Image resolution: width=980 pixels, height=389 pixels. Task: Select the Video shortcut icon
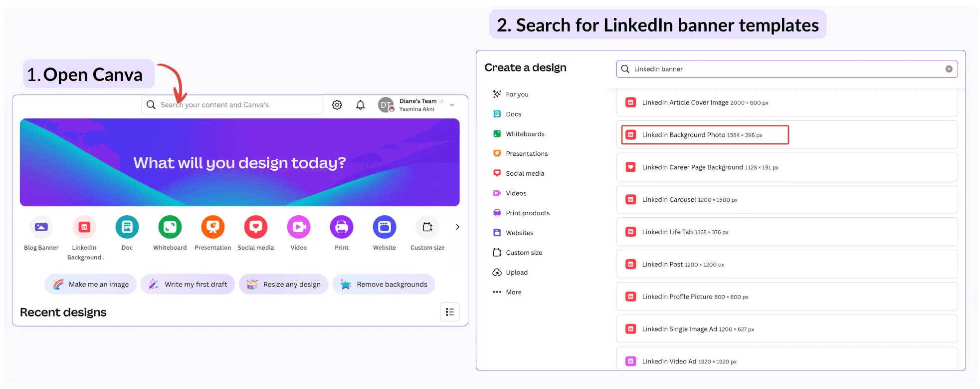coord(299,227)
